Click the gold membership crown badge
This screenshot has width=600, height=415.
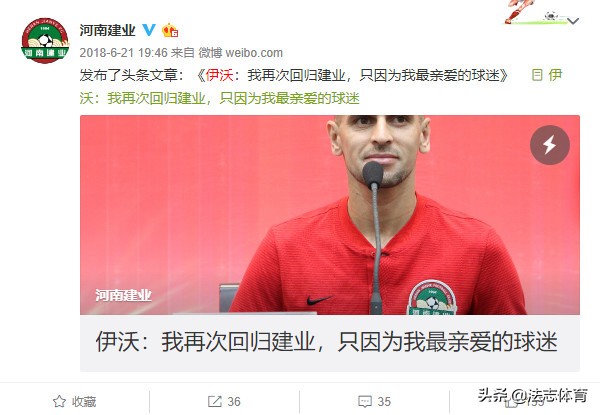click(170, 30)
